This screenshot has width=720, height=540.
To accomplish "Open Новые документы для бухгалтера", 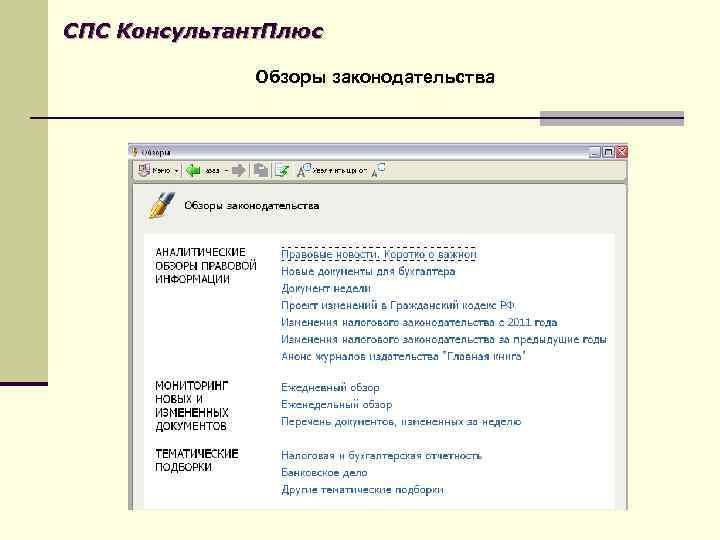I will coord(368,271).
